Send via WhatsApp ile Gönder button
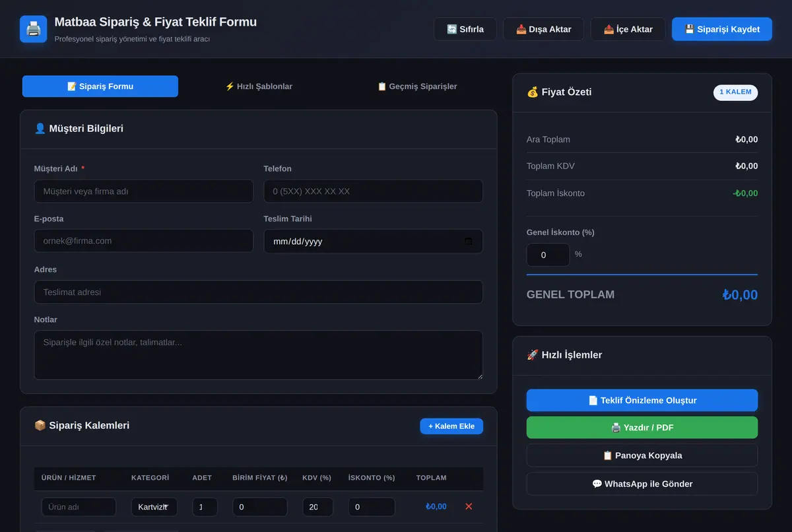This screenshot has height=532, width=792. [x=642, y=484]
